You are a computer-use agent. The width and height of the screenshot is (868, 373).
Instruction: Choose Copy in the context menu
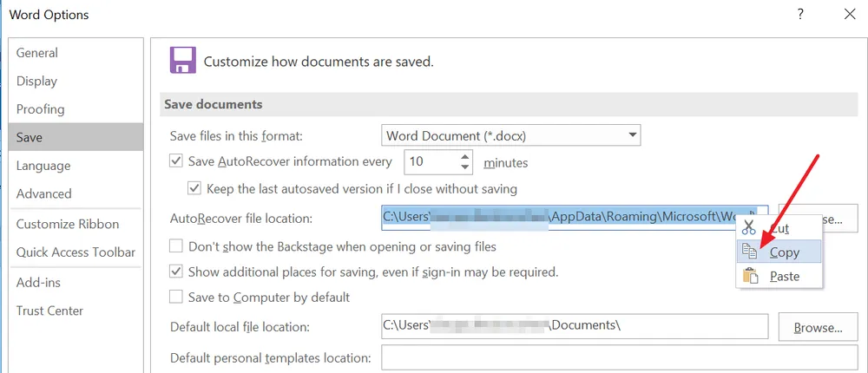pyautogui.click(x=779, y=252)
